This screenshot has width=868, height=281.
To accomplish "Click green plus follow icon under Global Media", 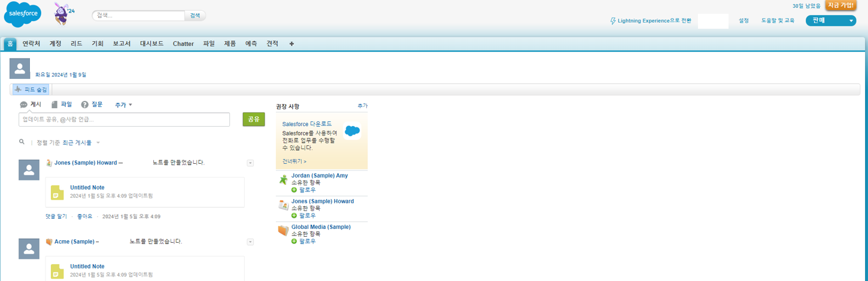I will click(x=294, y=241).
